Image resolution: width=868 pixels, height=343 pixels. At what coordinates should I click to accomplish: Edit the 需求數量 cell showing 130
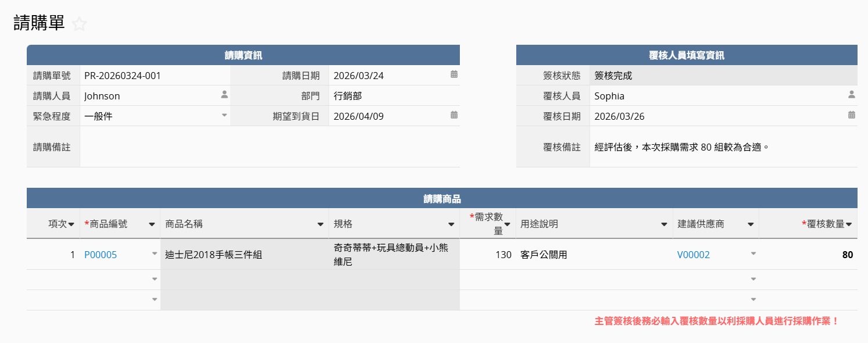[x=487, y=255]
